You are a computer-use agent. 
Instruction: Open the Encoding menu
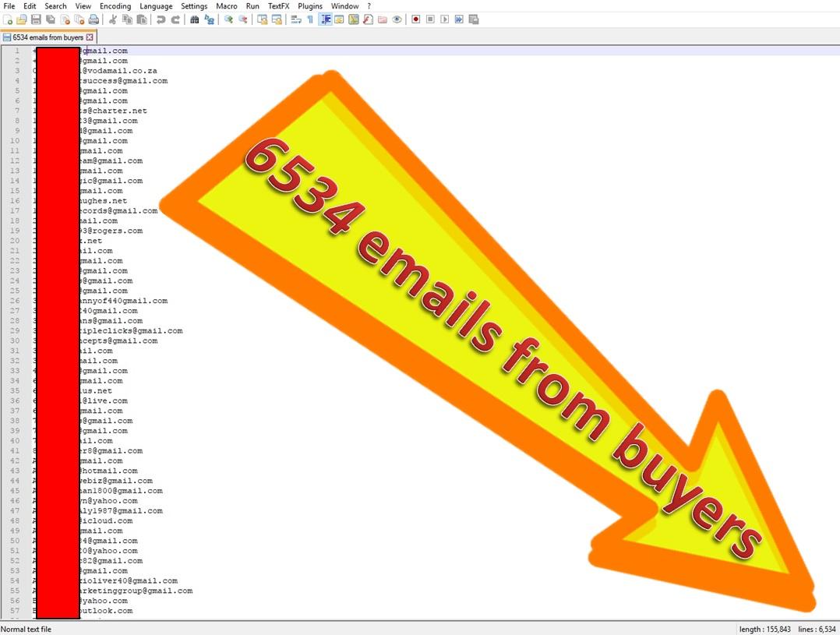[115, 5]
